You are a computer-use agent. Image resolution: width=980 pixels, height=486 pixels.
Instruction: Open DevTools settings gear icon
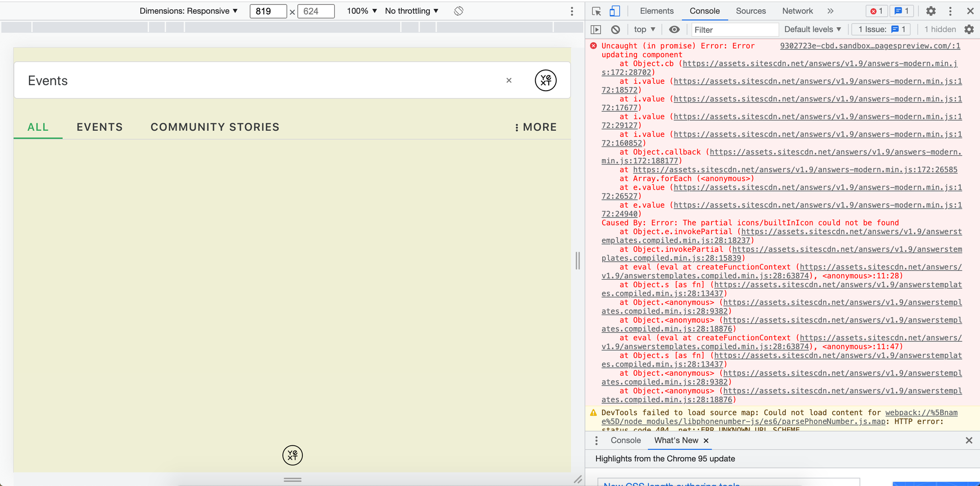[x=931, y=11]
